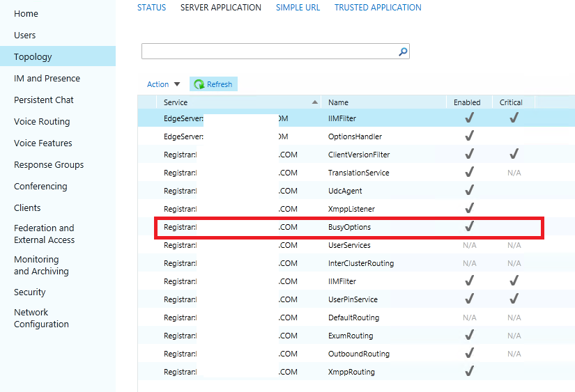Click Enabled checkmark for OptionsHandler row
This screenshot has height=392, width=575.
point(469,136)
